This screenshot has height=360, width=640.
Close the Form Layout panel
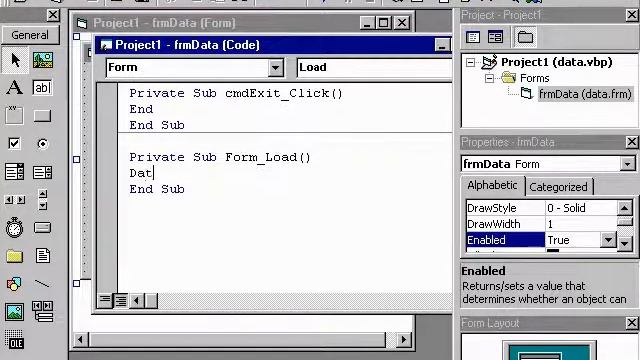(x=632, y=323)
